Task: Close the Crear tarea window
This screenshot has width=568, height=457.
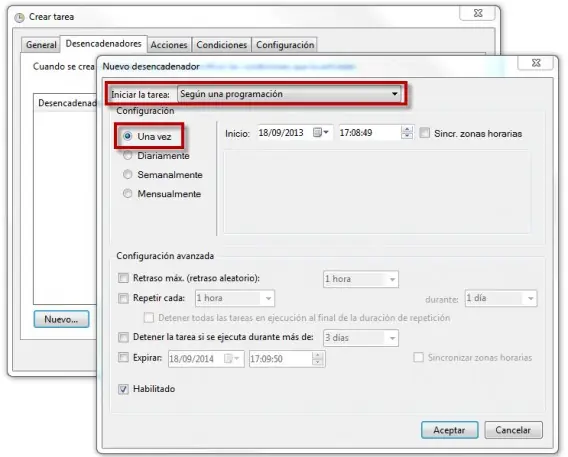Action: click(477, 13)
